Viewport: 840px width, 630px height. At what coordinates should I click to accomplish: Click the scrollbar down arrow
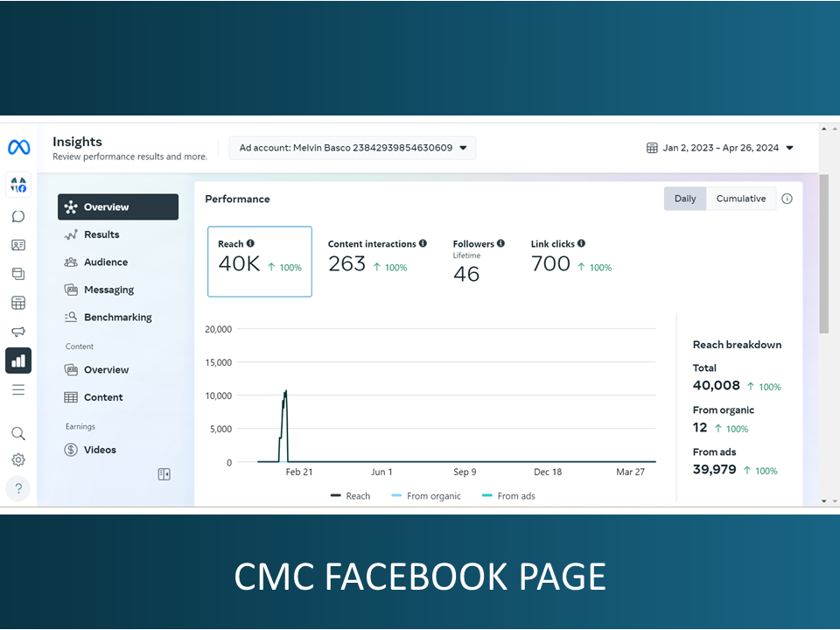pyautogui.click(x=824, y=500)
